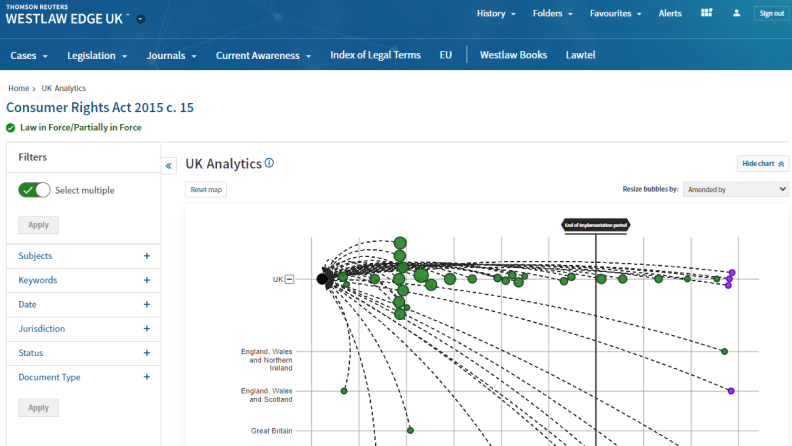792x446 pixels.
Task: Toggle the Select multiple switch
Action: (x=34, y=190)
